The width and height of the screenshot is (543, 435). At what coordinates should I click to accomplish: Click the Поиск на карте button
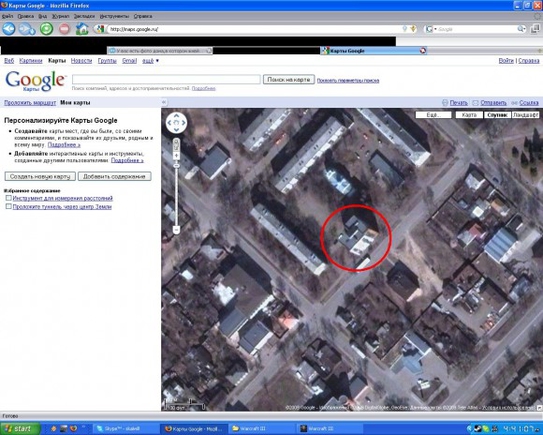click(x=288, y=80)
